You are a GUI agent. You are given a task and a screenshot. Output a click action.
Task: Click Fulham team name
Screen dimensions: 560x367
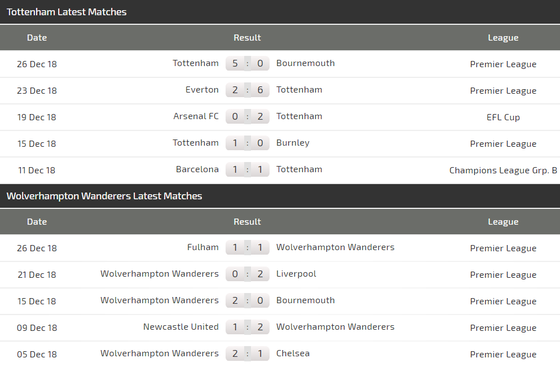point(203,247)
